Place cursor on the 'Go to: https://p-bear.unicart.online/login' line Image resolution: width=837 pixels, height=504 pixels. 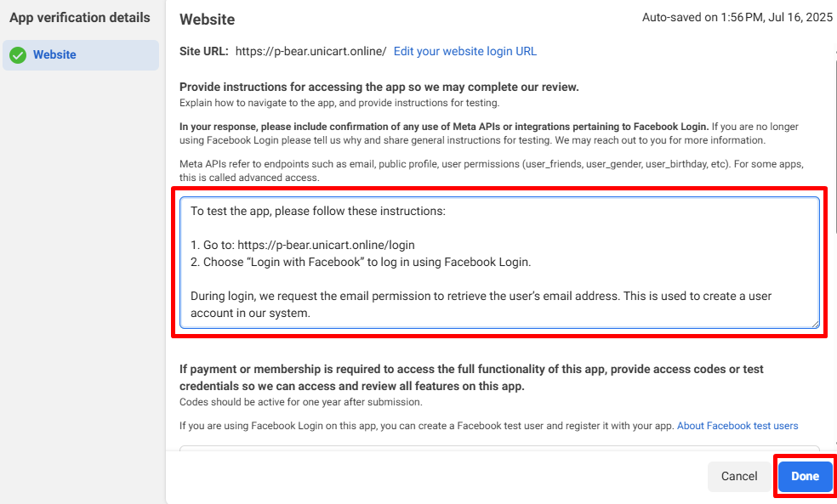pos(303,245)
